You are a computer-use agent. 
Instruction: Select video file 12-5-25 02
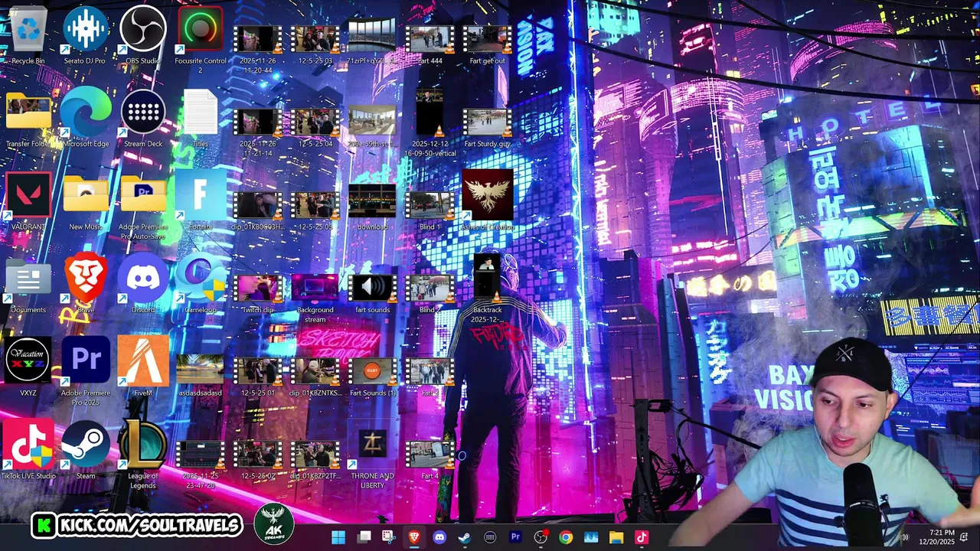(257, 459)
